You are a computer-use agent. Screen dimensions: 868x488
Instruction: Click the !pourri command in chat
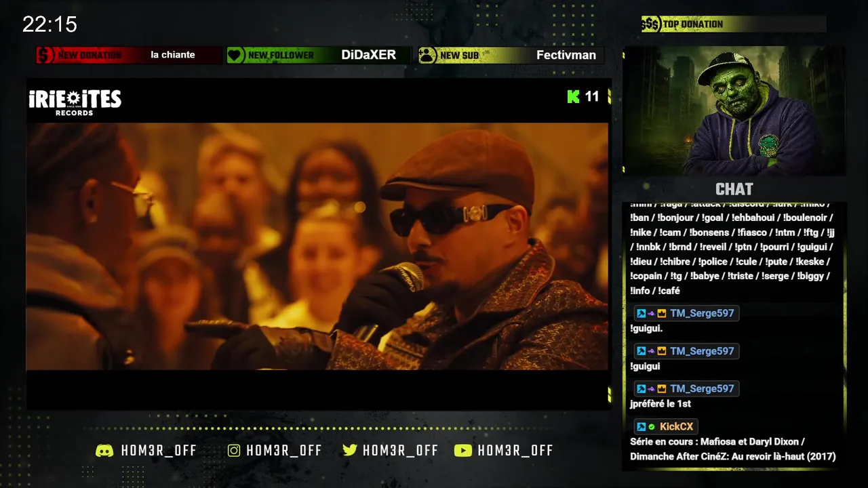[x=774, y=247]
